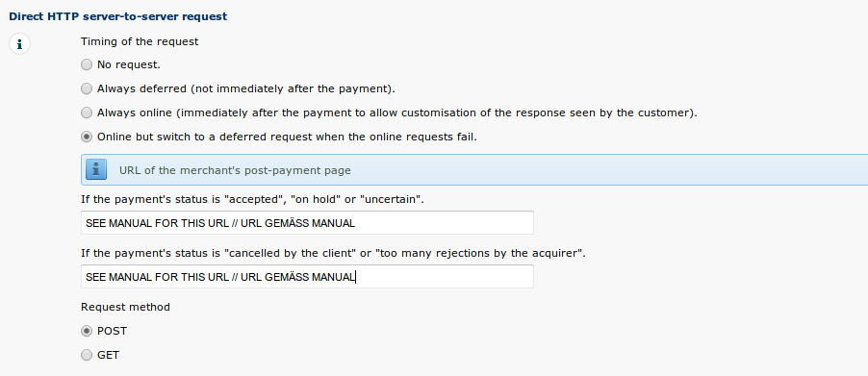Click the 'POST' label text
The width and height of the screenshot is (868, 376).
tap(112, 331)
